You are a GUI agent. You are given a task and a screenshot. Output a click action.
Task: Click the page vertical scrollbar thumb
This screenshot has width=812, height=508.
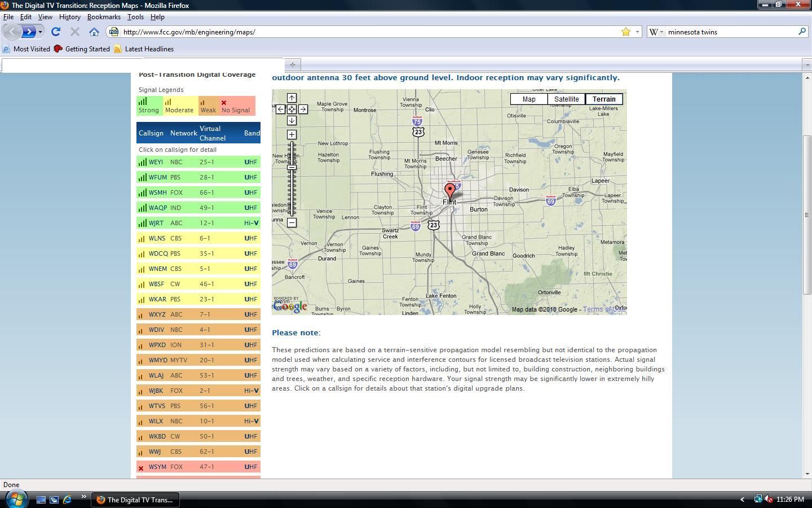(807, 214)
